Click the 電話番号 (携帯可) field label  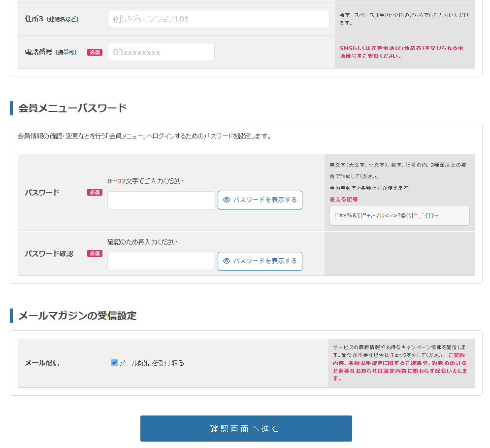coord(51,52)
